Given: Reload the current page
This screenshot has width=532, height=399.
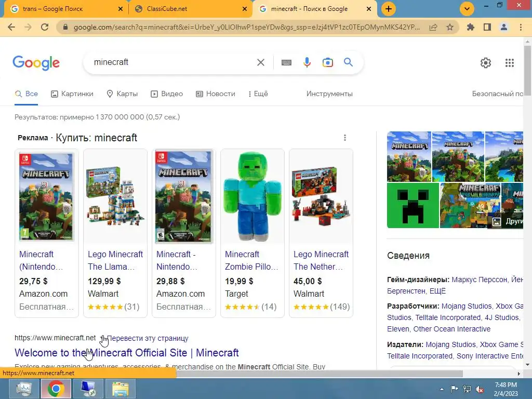Looking at the screenshot, I should tap(45, 27).
